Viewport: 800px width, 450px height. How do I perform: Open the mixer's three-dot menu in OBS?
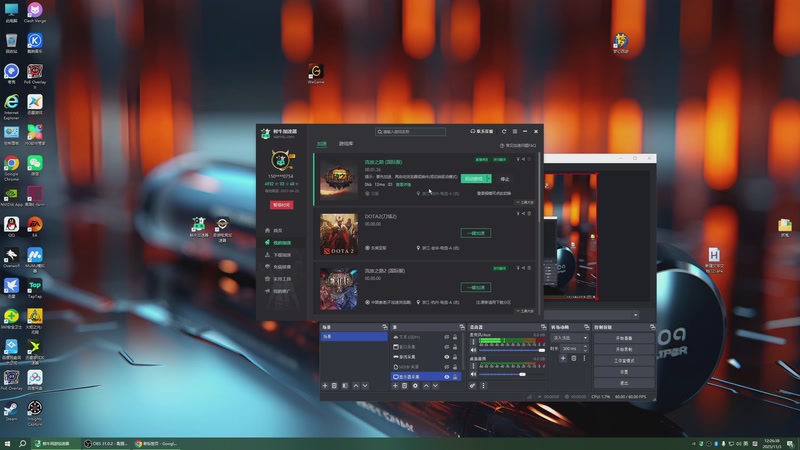(x=483, y=386)
